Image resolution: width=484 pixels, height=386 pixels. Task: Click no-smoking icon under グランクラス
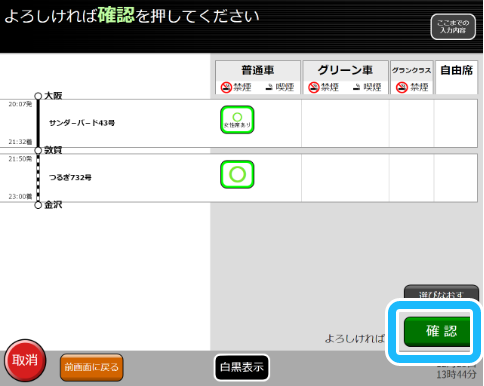(402, 88)
